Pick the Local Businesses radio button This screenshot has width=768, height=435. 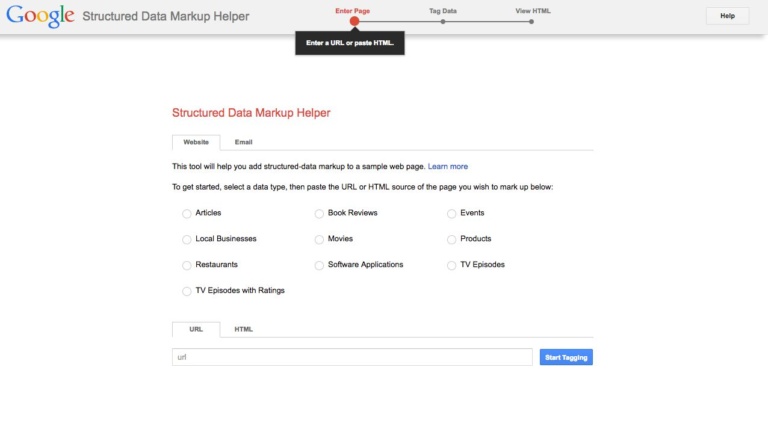[187, 239]
